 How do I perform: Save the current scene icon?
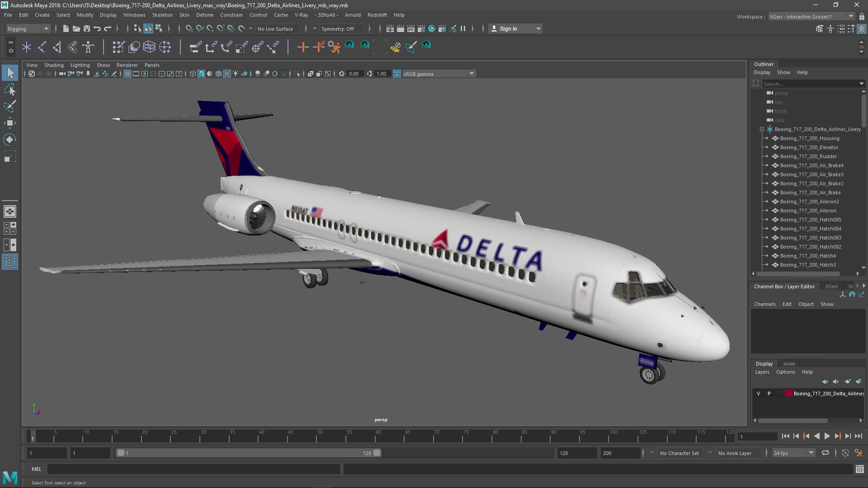coord(87,28)
